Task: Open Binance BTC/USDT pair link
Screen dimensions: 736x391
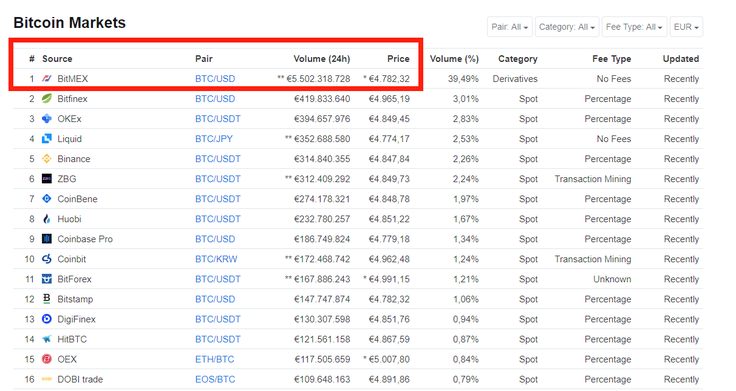Action: [x=218, y=159]
